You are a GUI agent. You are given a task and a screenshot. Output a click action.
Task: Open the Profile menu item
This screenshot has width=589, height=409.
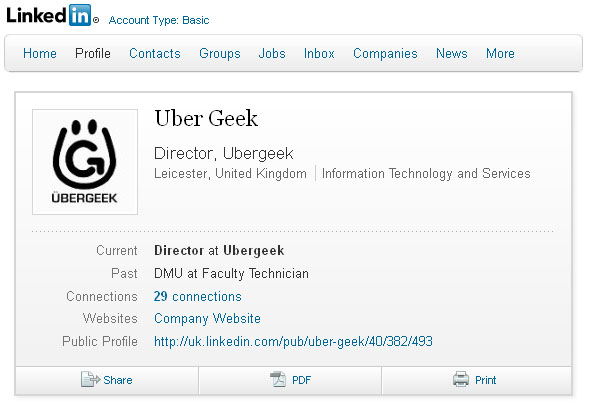pos(93,53)
